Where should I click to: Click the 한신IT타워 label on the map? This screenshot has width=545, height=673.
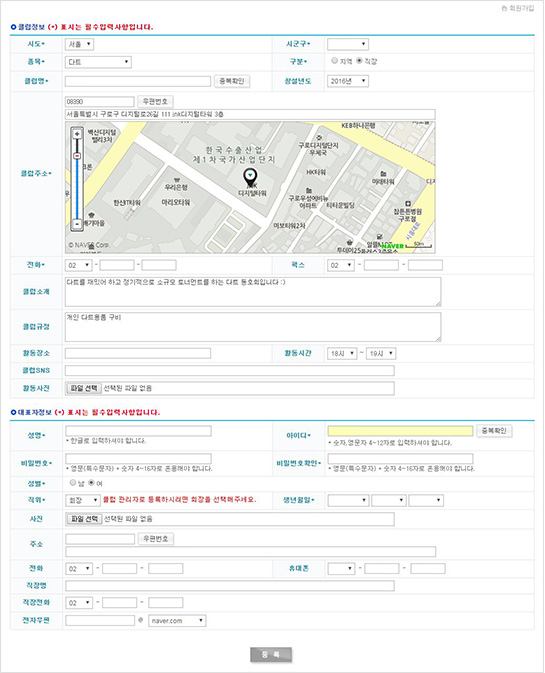(x=127, y=202)
